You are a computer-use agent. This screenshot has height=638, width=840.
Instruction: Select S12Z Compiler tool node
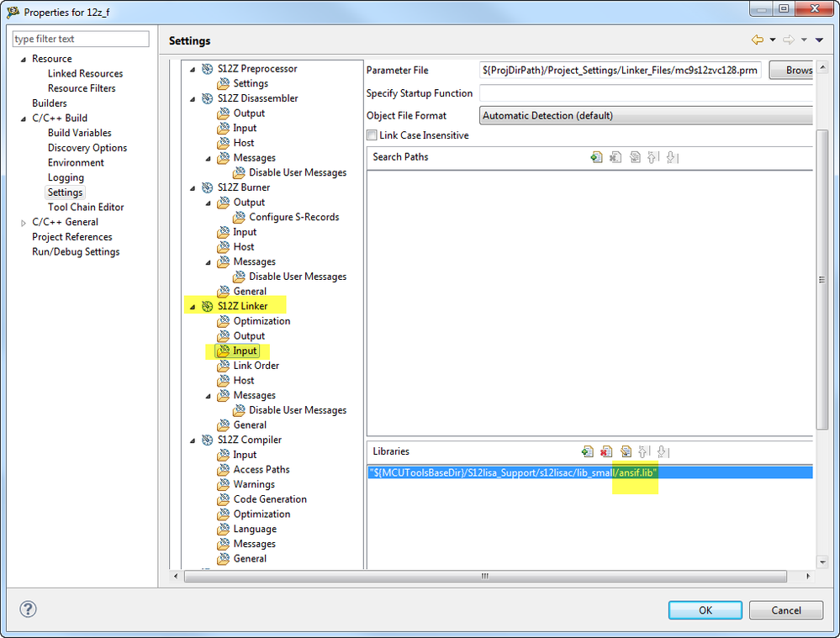pos(249,440)
